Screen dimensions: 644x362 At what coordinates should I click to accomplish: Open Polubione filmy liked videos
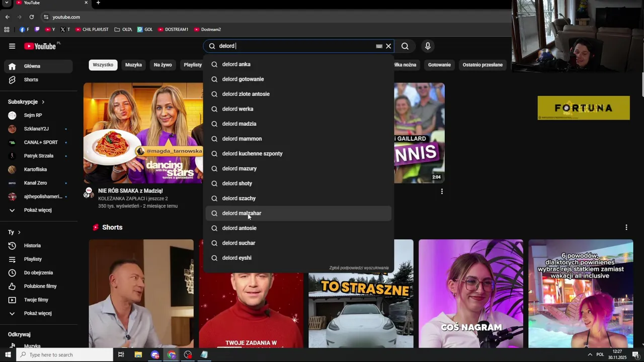point(38,286)
